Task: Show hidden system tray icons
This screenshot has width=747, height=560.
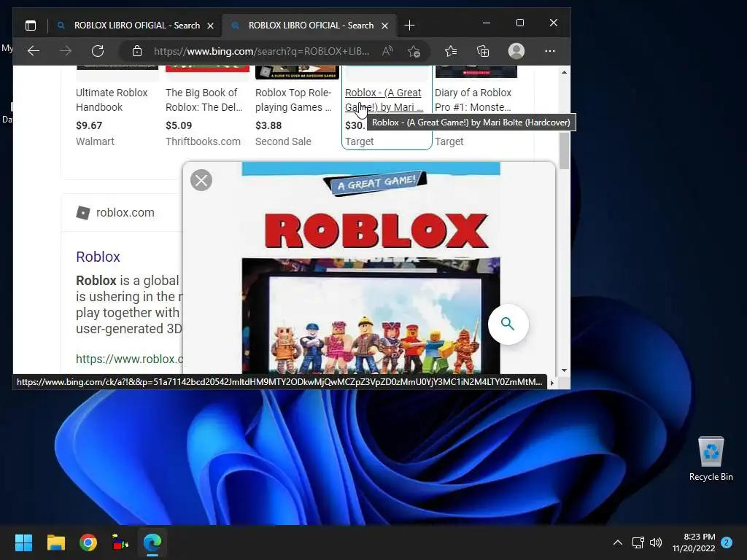Action: point(617,542)
